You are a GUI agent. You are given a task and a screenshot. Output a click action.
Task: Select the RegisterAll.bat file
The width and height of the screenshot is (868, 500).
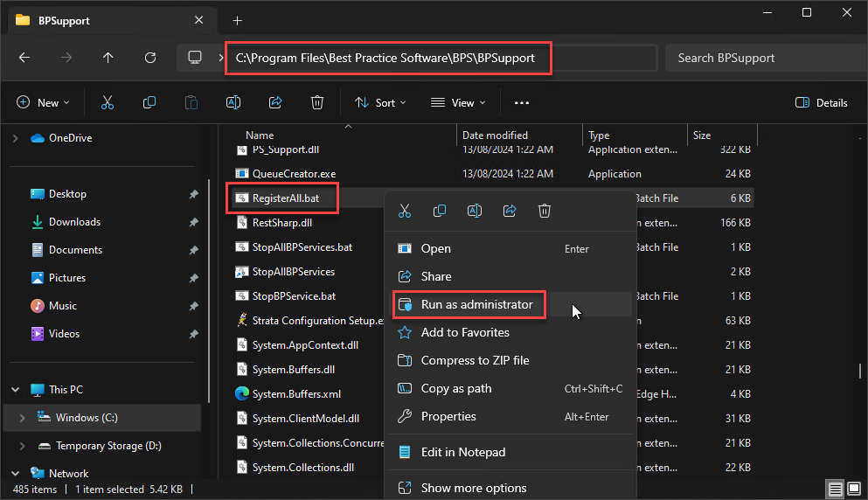pyautogui.click(x=286, y=198)
